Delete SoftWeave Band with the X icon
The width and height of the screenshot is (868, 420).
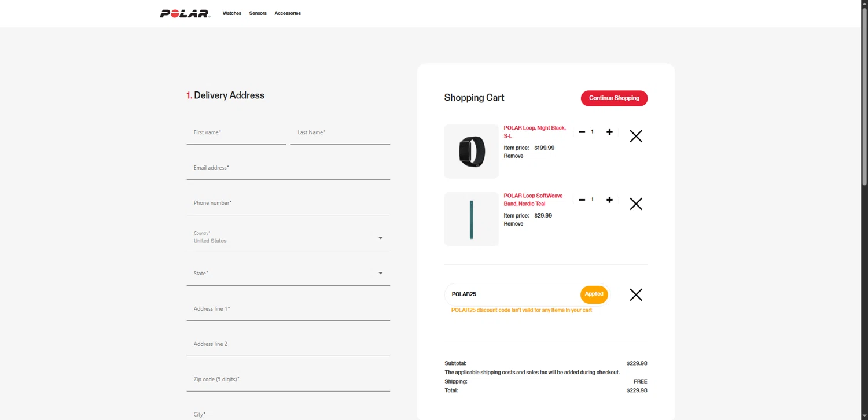(636, 204)
